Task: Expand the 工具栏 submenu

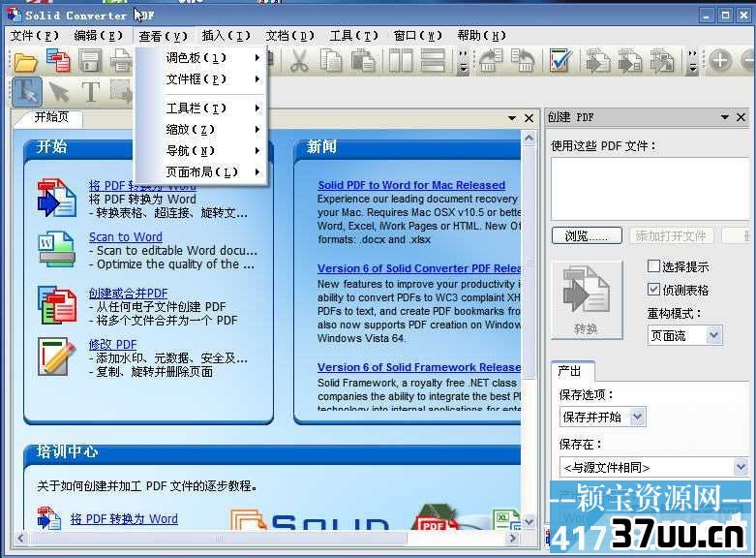Action: [x=200, y=108]
